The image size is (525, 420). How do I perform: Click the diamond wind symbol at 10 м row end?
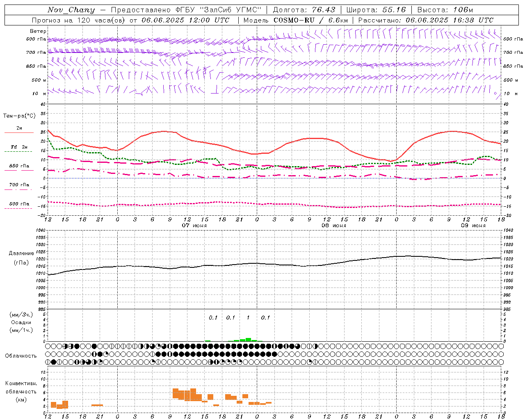point(495,94)
